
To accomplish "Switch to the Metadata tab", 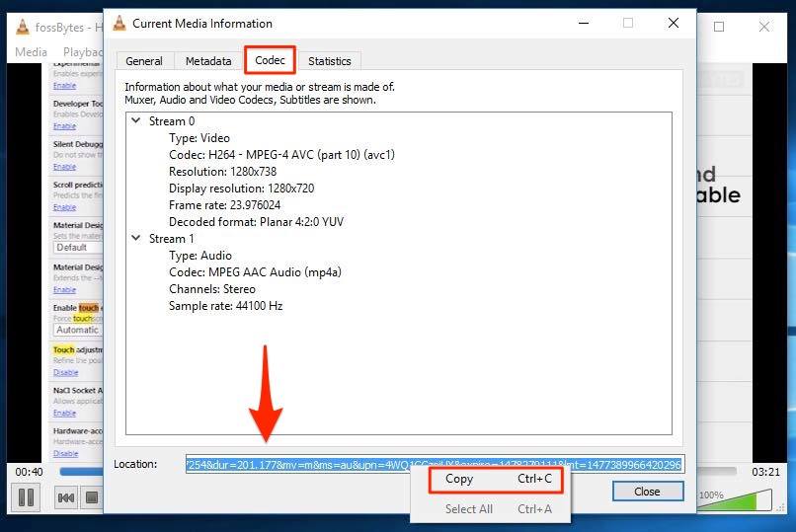I will point(208,61).
